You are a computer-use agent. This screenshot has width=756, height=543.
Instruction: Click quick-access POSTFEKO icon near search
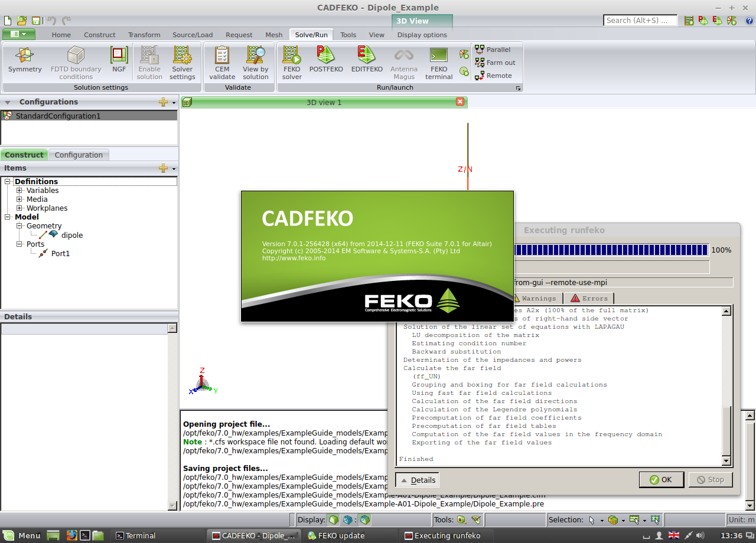pos(703,21)
